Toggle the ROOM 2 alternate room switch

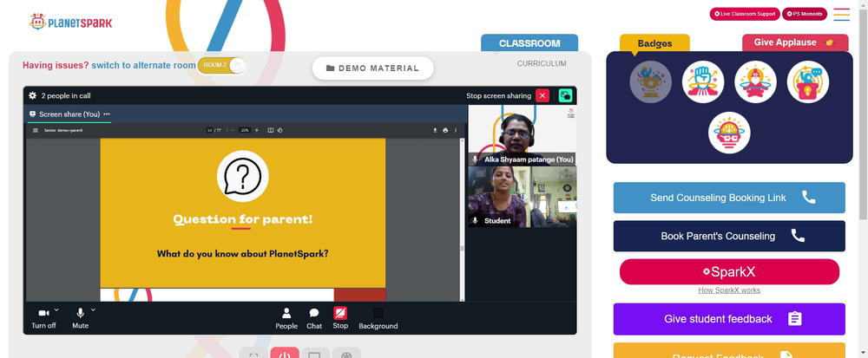[x=221, y=65]
